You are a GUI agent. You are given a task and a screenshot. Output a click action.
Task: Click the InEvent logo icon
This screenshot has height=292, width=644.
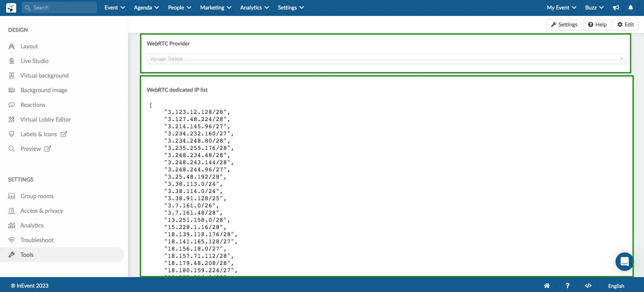[x=11, y=8]
